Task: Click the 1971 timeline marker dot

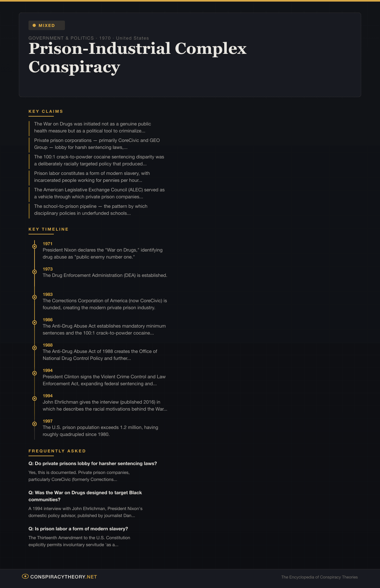Action: point(35,246)
